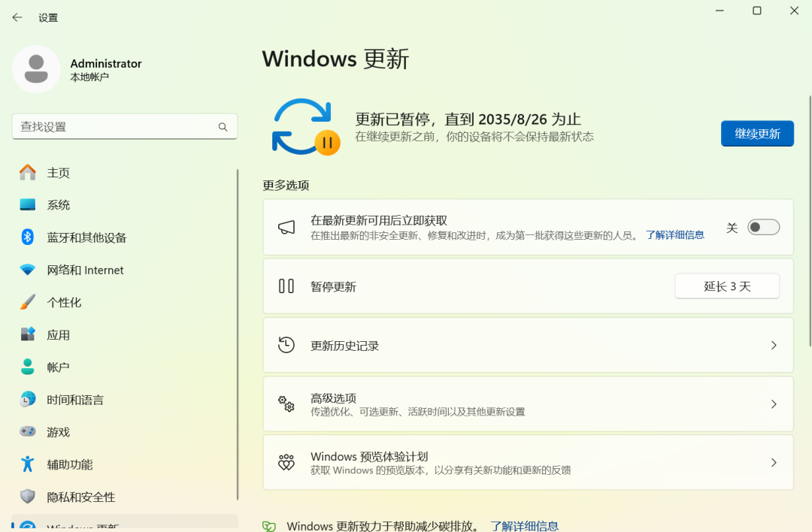Image resolution: width=812 pixels, height=532 pixels.
Task: Open 应用 settings category
Action: point(124,334)
